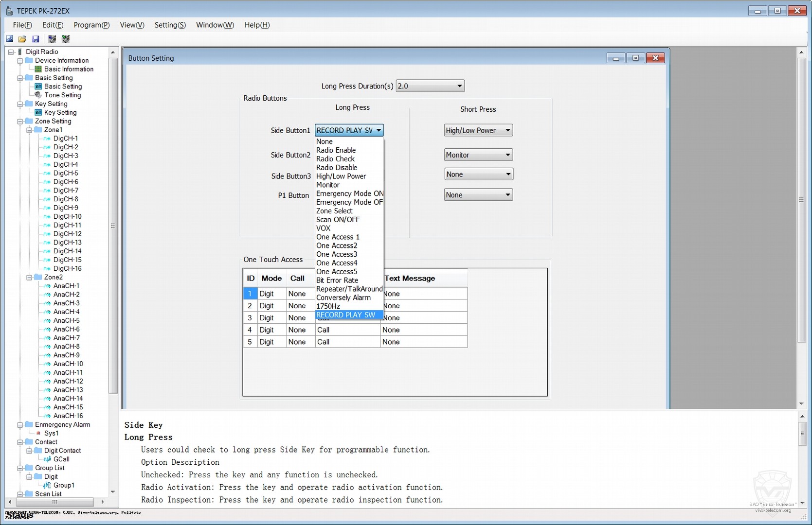Click the Open folder toolbar icon
This screenshot has width=812, height=525.
(x=22, y=39)
